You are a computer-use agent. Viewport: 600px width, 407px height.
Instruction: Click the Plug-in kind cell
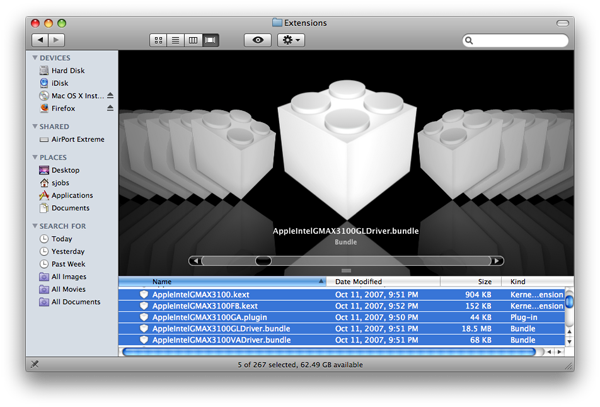click(523, 317)
